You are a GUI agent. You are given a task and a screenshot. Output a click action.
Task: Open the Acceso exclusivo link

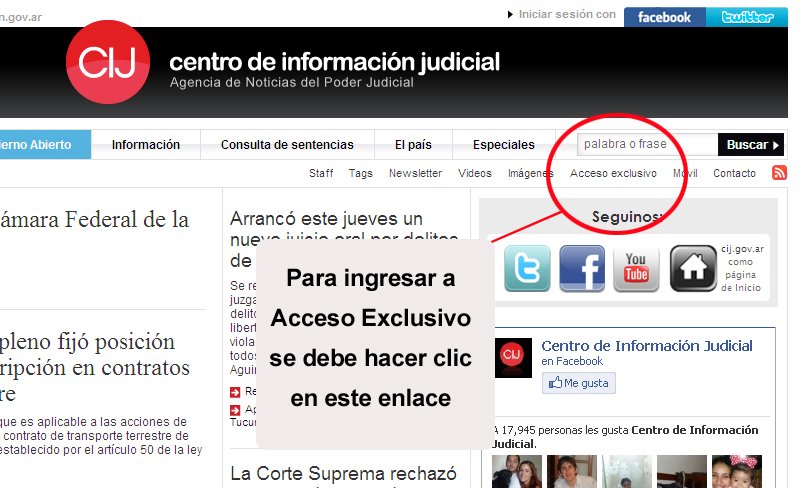[x=613, y=173]
